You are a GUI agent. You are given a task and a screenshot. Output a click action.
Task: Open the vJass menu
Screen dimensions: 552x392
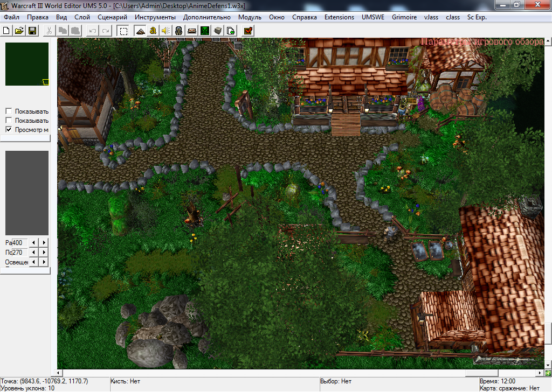431,17
